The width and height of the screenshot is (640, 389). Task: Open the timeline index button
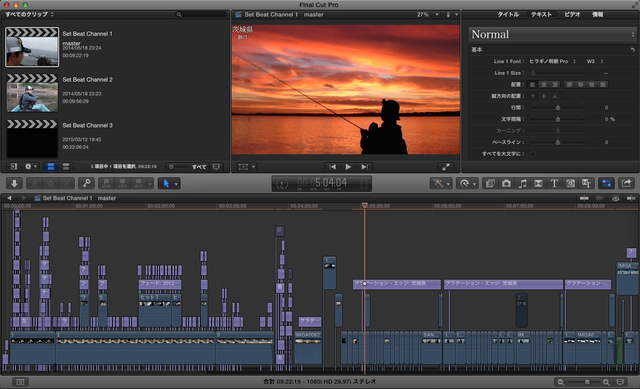pyautogui.click(x=20, y=382)
